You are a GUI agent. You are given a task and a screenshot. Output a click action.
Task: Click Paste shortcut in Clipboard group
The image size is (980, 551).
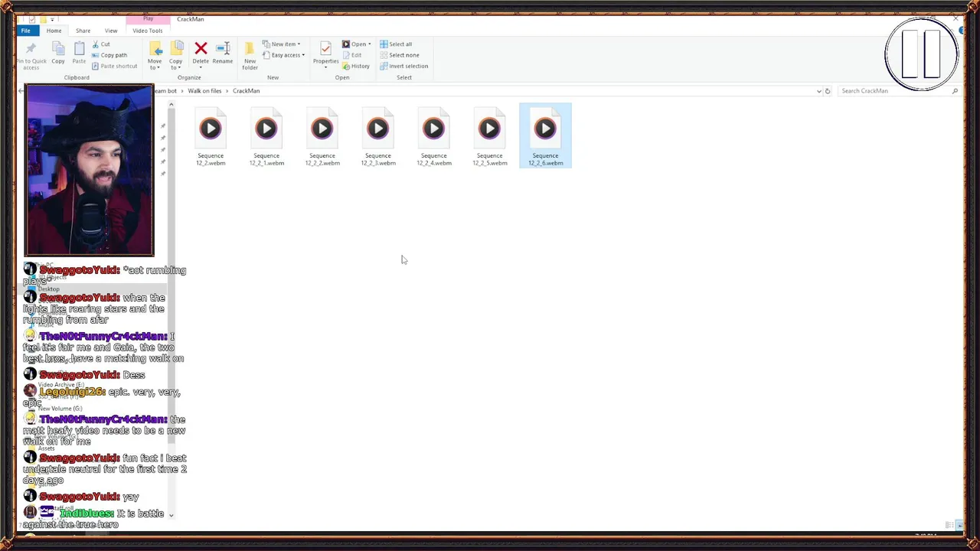pyautogui.click(x=114, y=66)
